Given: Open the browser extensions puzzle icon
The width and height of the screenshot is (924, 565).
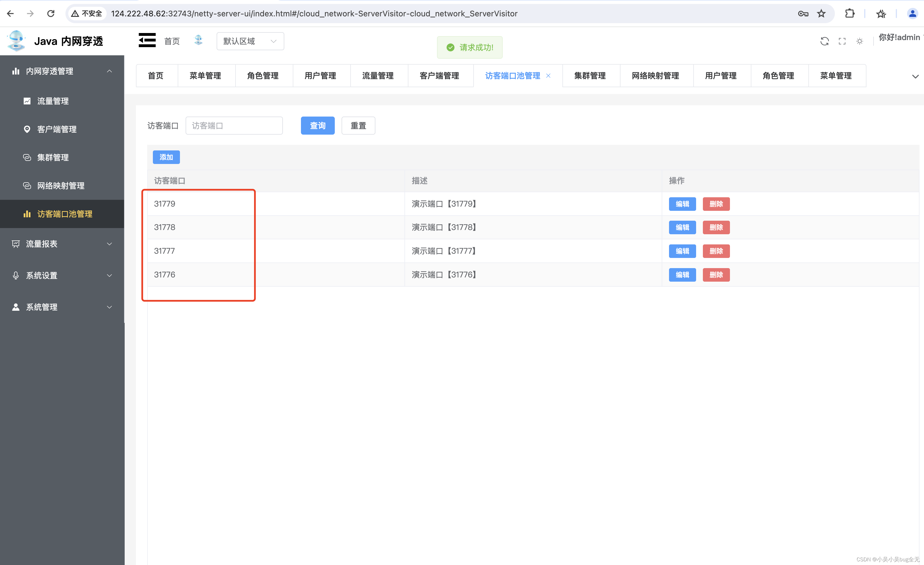Looking at the screenshot, I should 850,14.
